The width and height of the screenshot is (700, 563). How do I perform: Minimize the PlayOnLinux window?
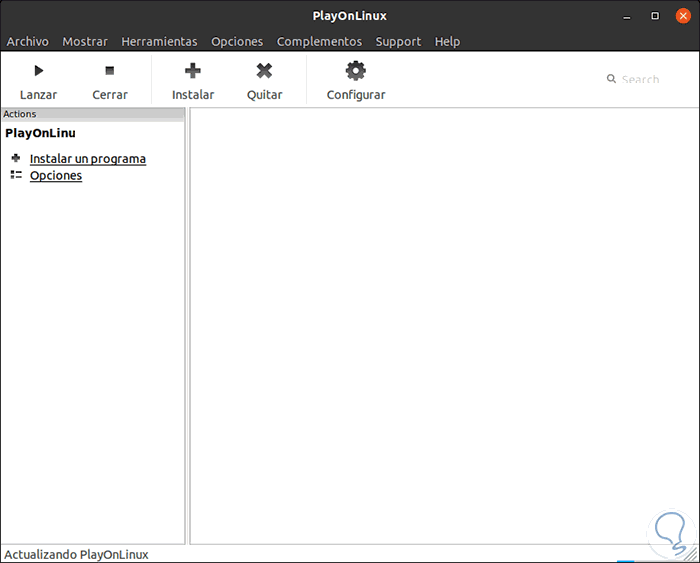point(627,17)
